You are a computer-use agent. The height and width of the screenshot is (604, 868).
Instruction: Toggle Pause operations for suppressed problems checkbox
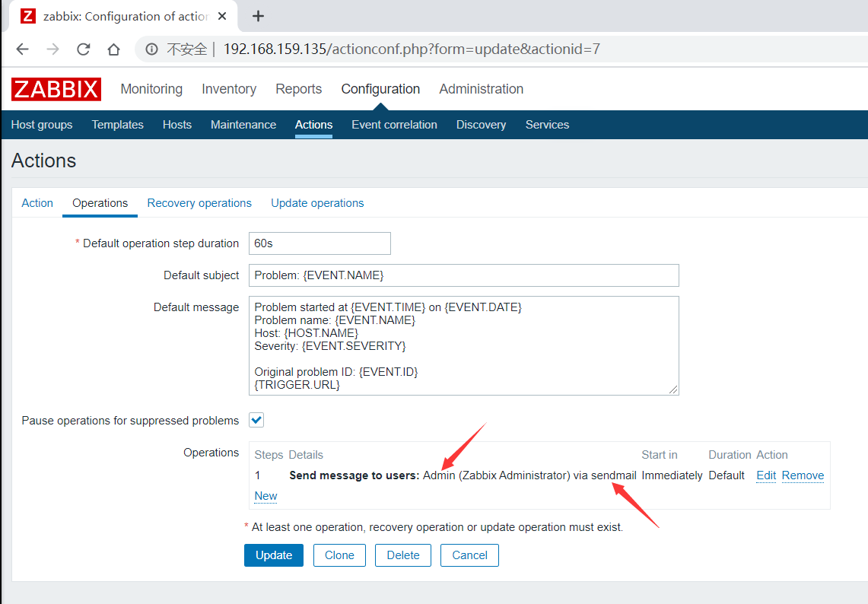[x=256, y=420]
